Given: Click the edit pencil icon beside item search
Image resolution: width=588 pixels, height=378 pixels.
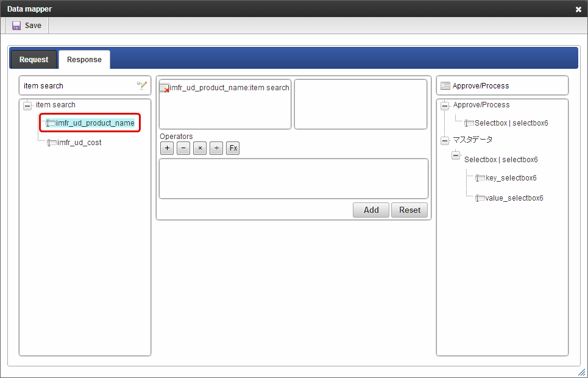Looking at the screenshot, I should [142, 85].
